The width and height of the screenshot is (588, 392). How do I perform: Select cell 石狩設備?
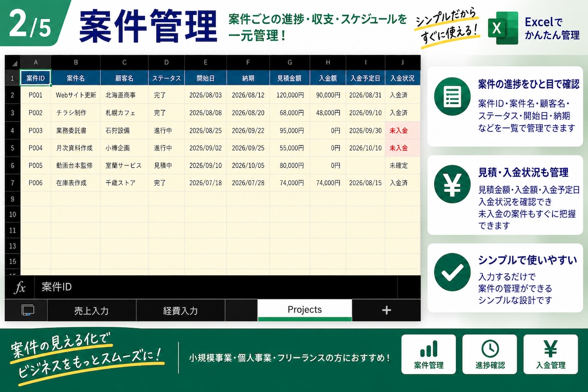pos(124,130)
